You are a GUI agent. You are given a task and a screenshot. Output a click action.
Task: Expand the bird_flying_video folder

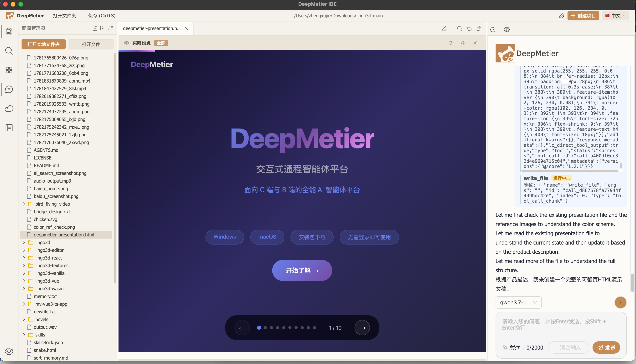point(24,204)
